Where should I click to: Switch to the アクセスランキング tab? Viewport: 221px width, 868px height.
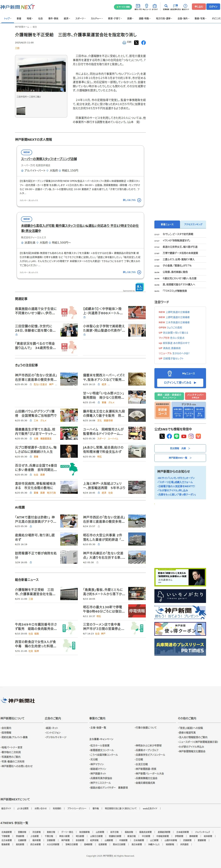click(x=193, y=224)
